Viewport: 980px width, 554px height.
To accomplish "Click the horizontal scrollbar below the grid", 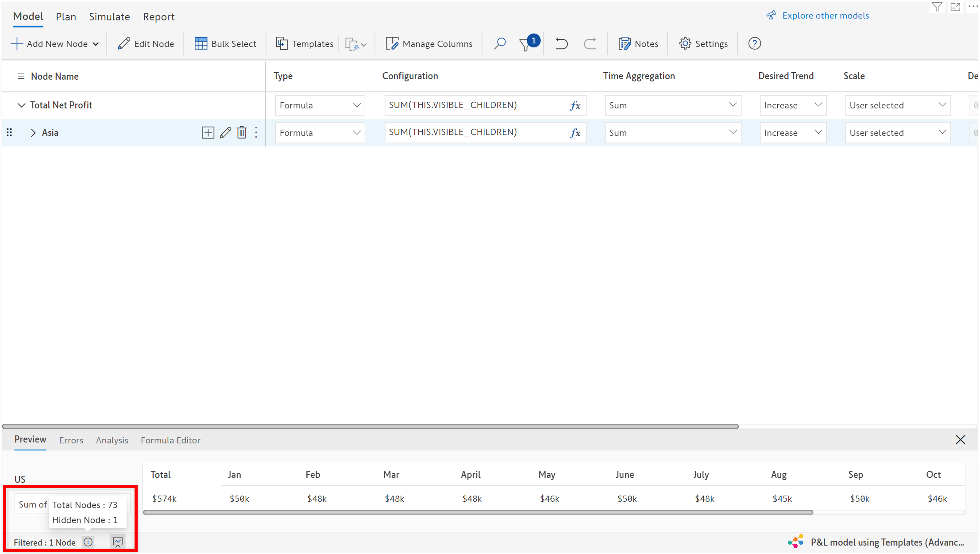I will click(x=370, y=427).
